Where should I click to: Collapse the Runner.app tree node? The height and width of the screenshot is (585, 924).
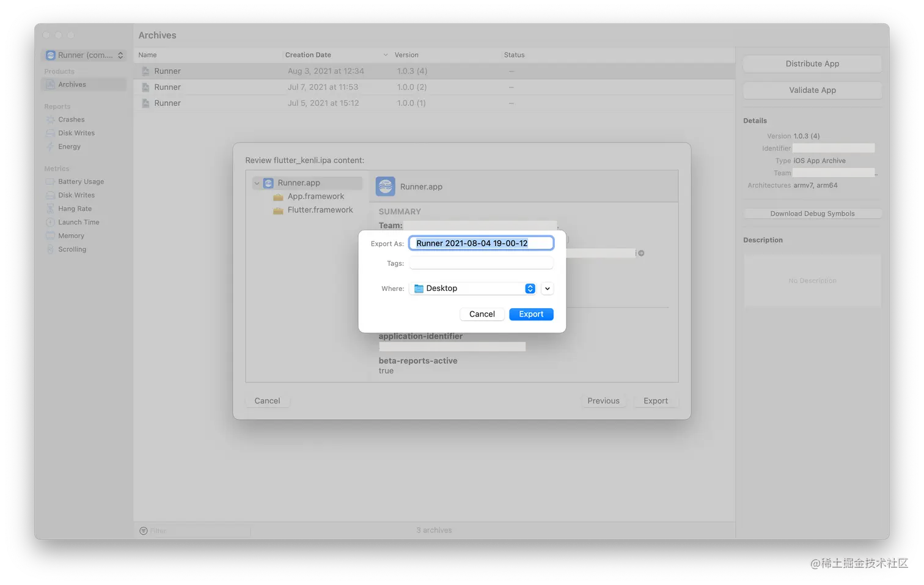(x=257, y=183)
